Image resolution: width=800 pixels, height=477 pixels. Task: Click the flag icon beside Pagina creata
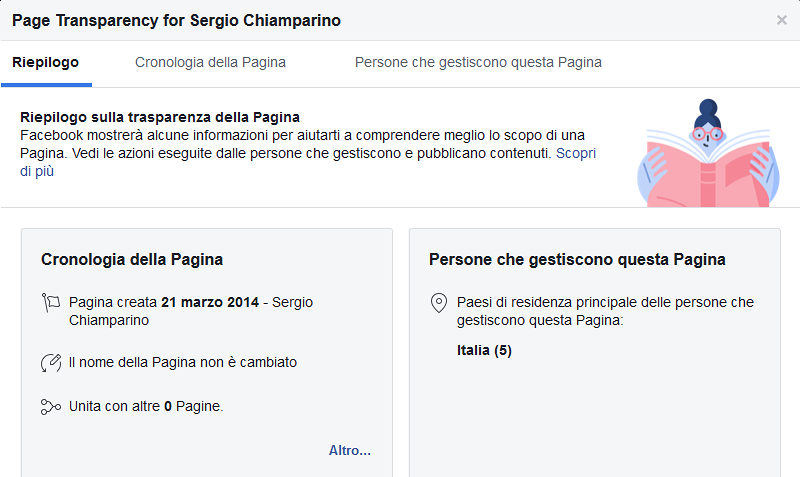[x=51, y=303]
